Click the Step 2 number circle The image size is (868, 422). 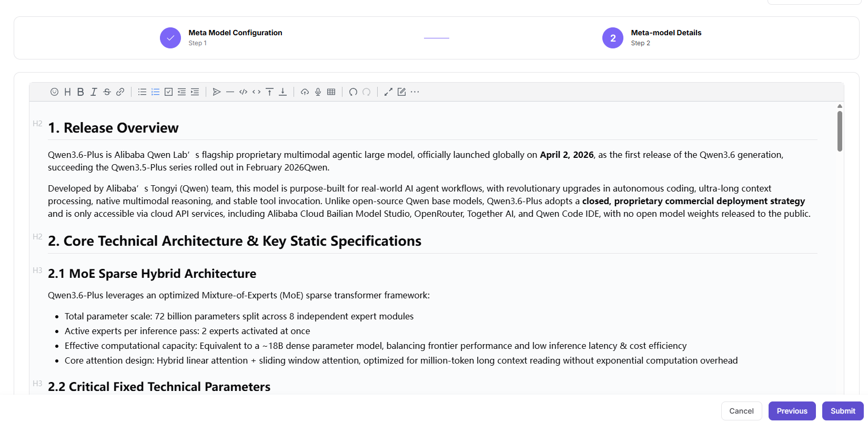[x=613, y=38]
